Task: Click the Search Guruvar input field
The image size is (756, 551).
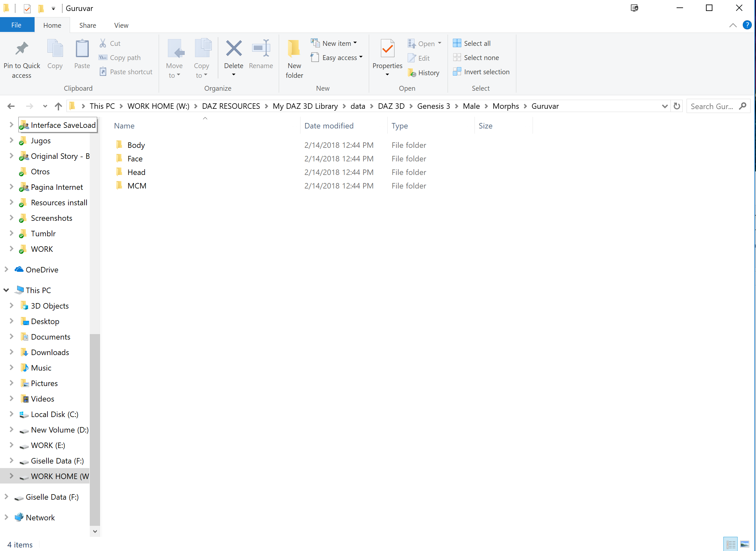Action: [x=712, y=106]
